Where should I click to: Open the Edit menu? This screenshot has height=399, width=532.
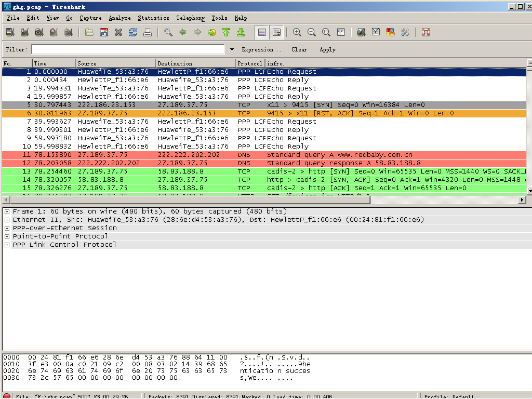coord(33,18)
